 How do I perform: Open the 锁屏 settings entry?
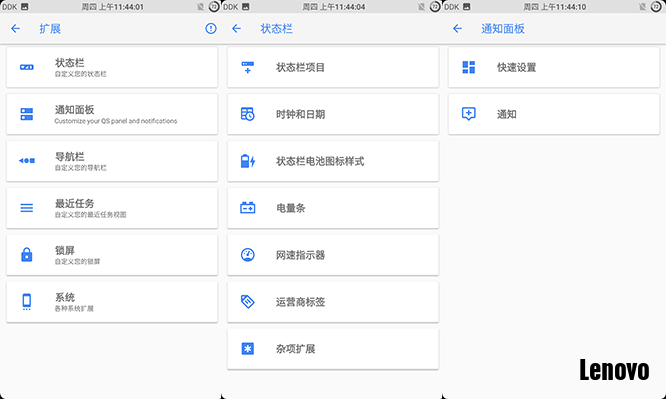click(x=112, y=255)
